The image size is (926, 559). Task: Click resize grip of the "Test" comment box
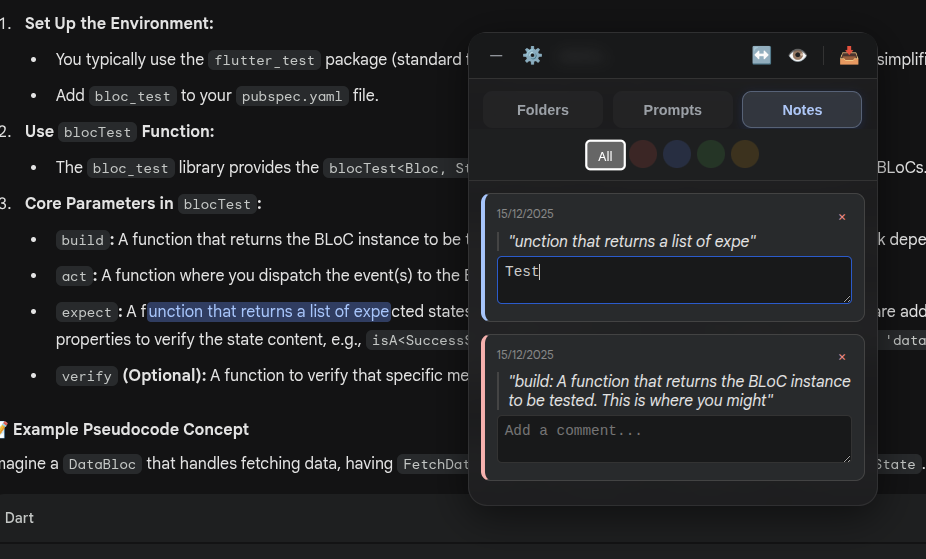click(847, 299)
